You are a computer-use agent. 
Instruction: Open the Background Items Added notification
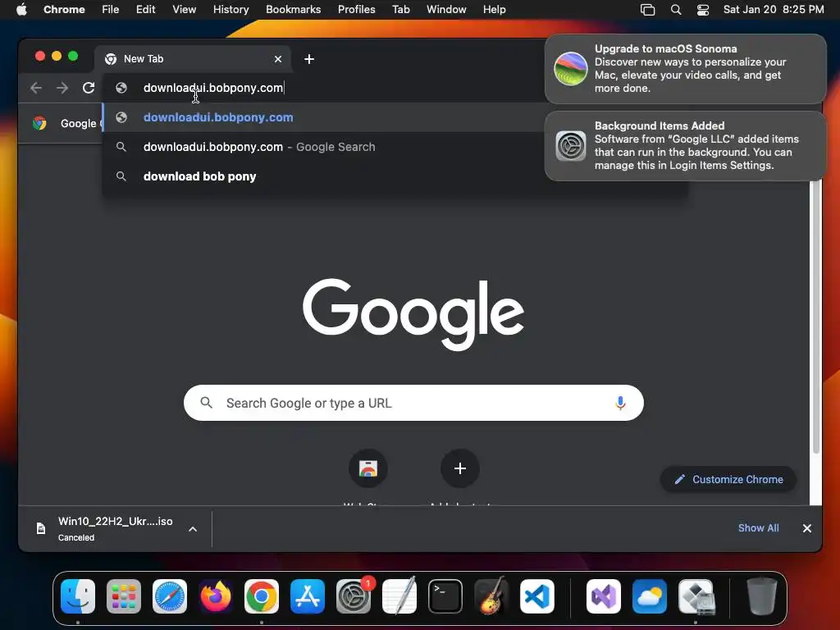(x=685, y=146)
